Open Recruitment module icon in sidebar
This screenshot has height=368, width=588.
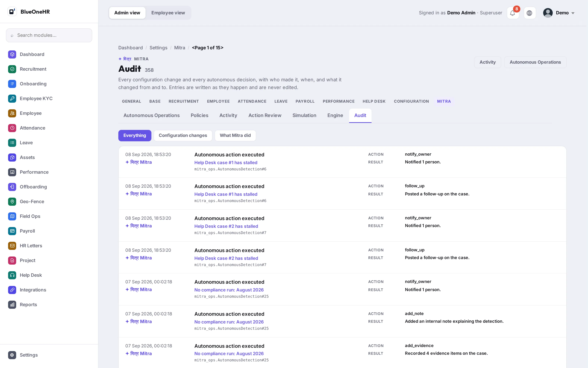coord(12,69)
